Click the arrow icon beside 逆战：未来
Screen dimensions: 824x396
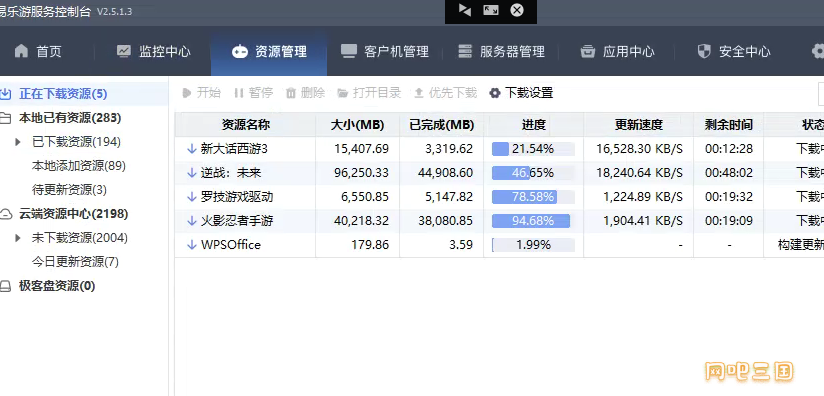point(192,173)
